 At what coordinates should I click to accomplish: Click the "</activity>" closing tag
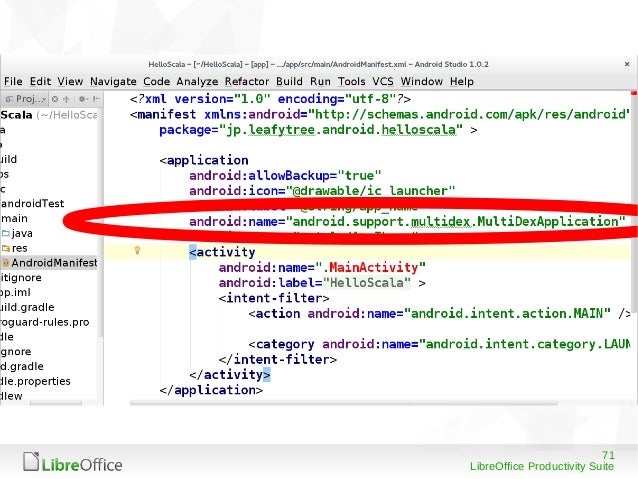click(x=229, y=375)
